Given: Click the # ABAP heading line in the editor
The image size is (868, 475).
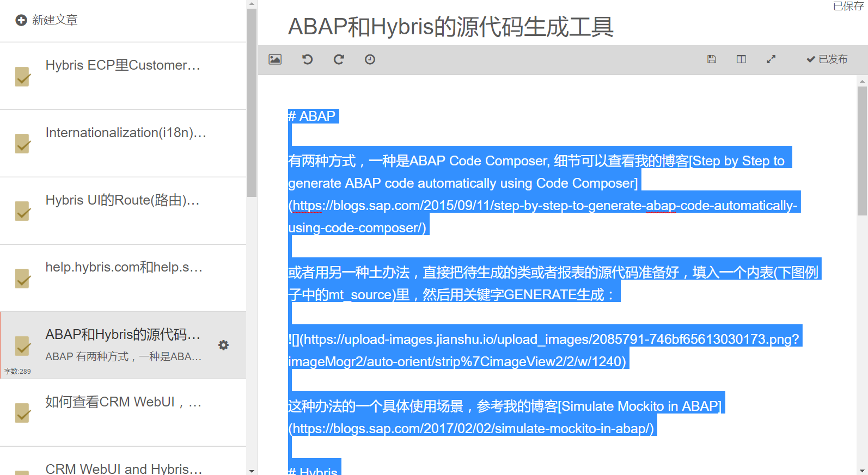Looking at the screenshot, I should [x=313, y=116].
